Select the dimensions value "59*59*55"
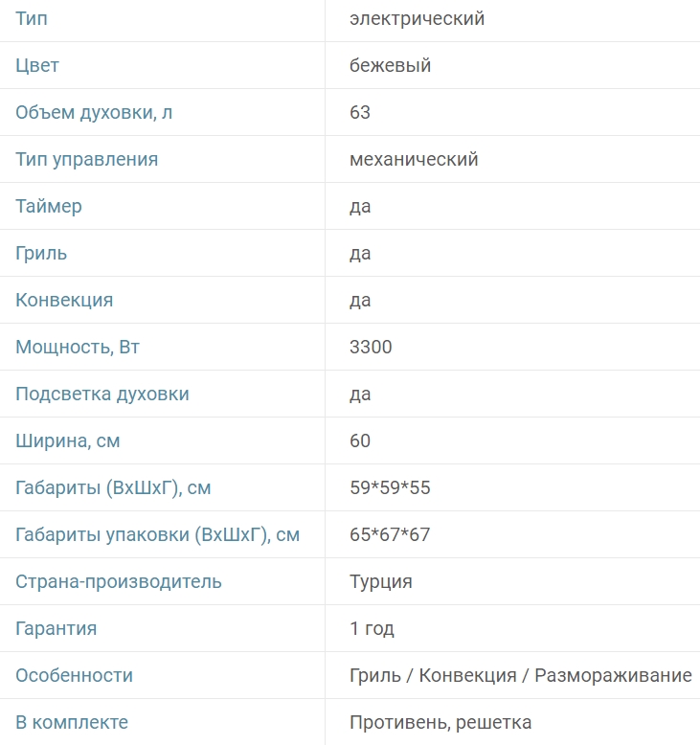This screenshot has width=700, height=745. 390,488
